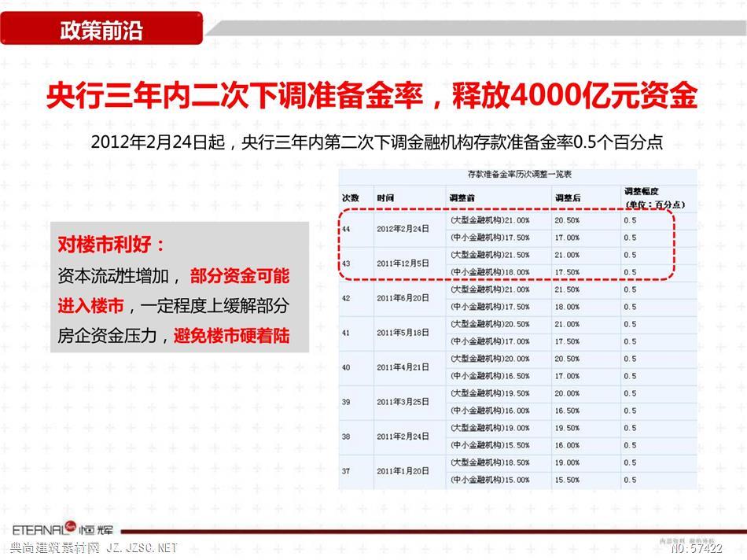Select the headline 央行三年内二次下调准备金率
The width and height of the screenshot is (747, 560).
coord(234,96)
